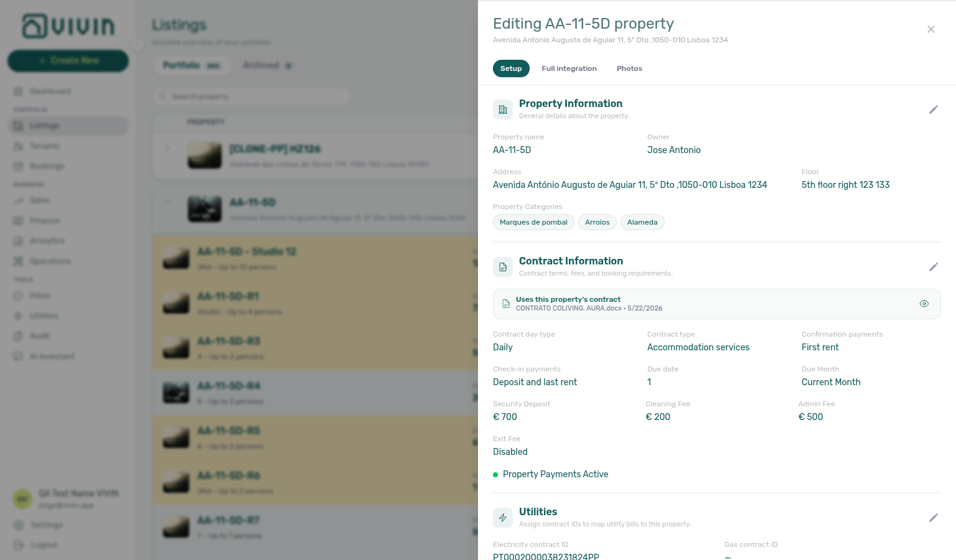Collapse the sidebar with the chevron button
The height and width of the screenshot is (560, 956).
tap(137, 44)
